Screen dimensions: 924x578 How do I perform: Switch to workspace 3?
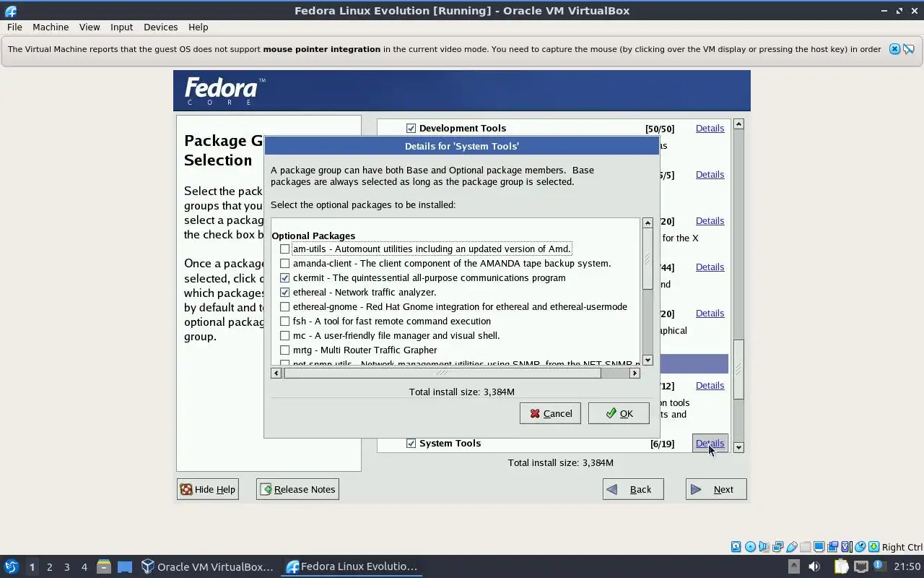point(66,566)
